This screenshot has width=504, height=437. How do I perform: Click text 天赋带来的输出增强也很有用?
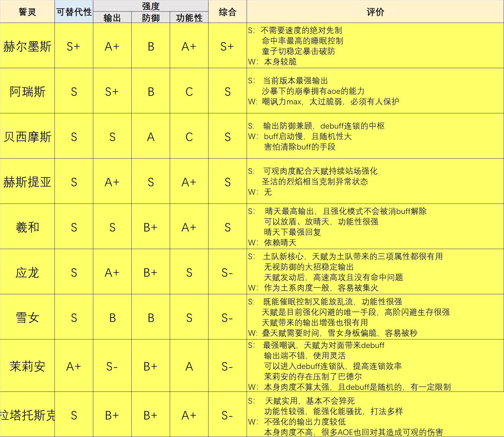[x=315, y=323]
